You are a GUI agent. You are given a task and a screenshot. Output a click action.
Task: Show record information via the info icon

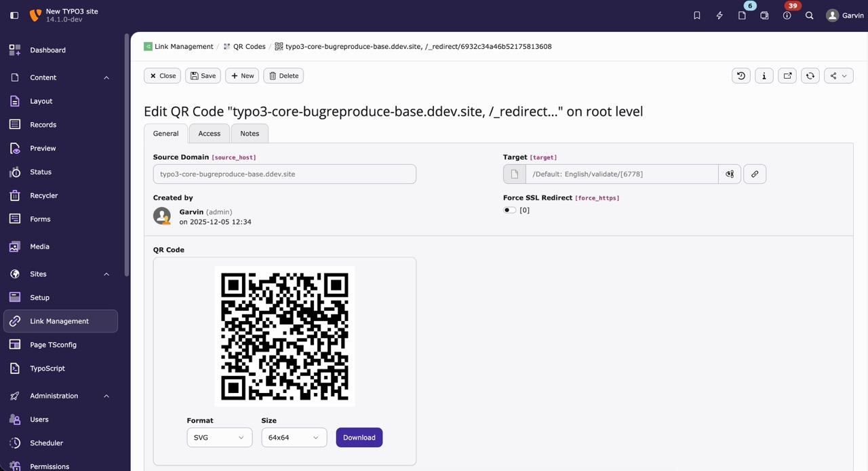click(x=764, y=75)
